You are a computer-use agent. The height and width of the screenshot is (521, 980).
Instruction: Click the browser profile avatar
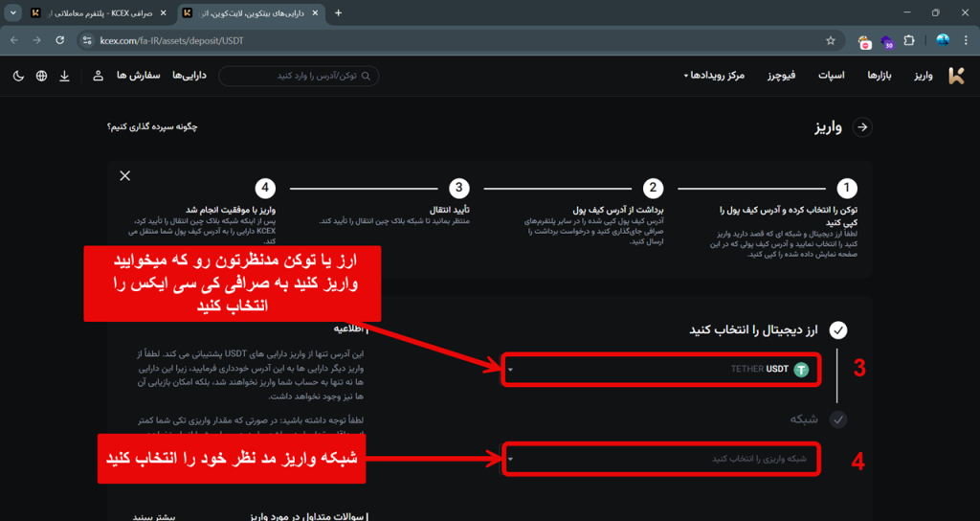tap(943, 40)
